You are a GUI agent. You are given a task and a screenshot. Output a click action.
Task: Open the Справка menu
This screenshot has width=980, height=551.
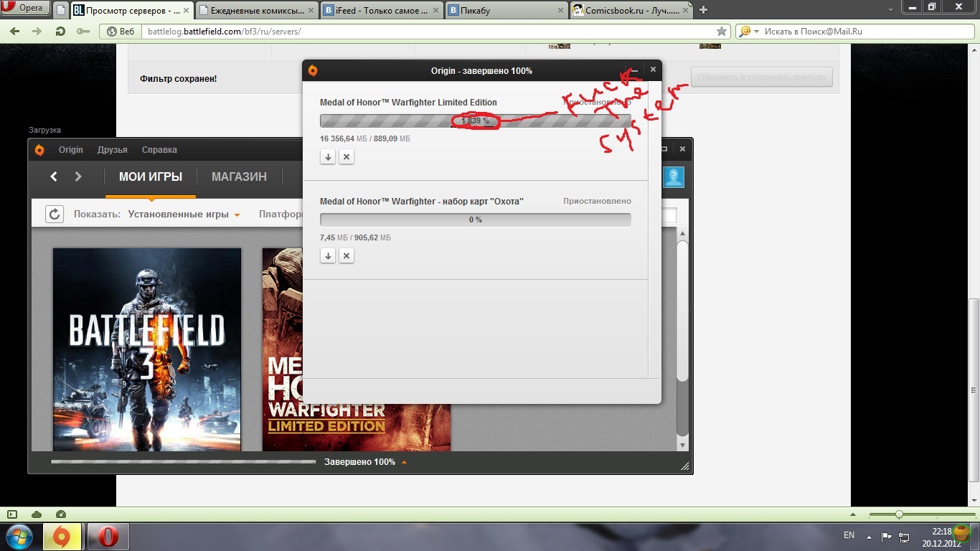[x=159, y=150]
